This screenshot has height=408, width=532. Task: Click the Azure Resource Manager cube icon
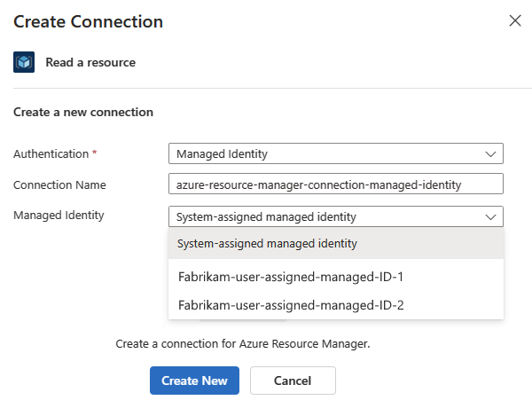coord(24,63)
